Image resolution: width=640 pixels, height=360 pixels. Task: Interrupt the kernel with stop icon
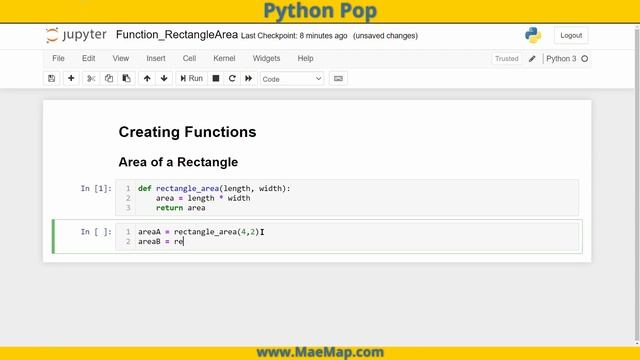216,78
